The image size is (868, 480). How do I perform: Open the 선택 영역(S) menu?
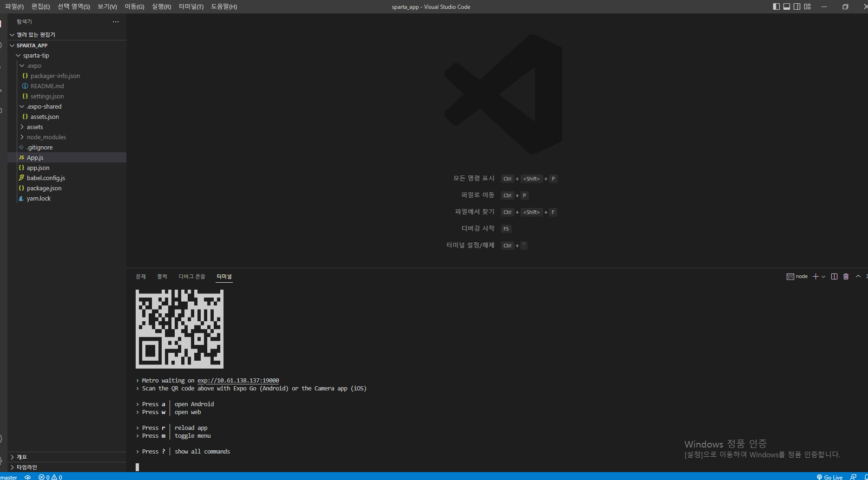tap(74, 6)
